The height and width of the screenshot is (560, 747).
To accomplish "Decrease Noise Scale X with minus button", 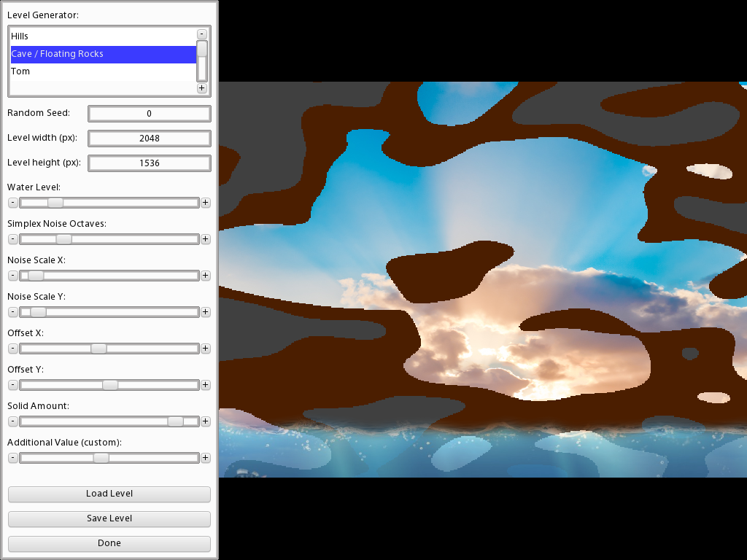I will point(12,276).
